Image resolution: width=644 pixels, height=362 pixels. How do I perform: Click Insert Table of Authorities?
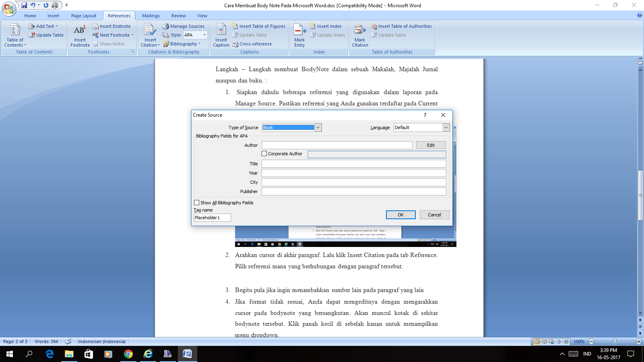401,26
